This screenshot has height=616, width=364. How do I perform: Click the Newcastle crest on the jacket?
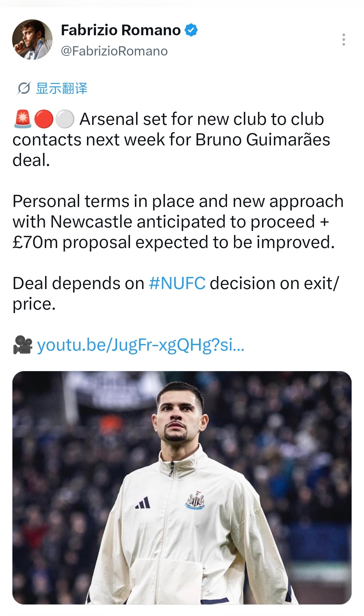[195, 500]
